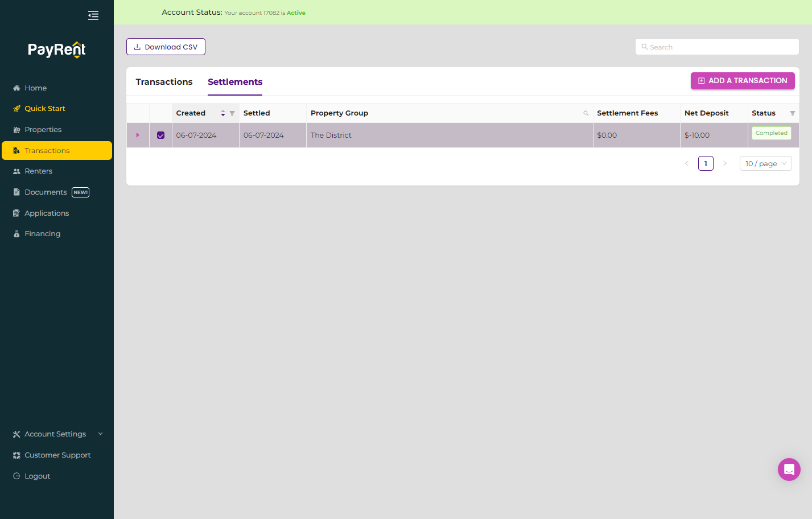This screenshot has height=519, width=812.
Task: Expand The District settlement row
Action: 138,135
